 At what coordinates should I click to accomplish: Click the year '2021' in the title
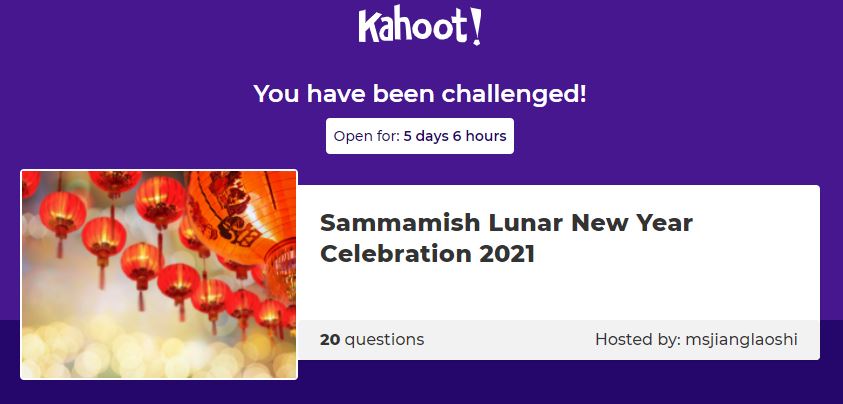pyautogui.click(x=507, y=254)
